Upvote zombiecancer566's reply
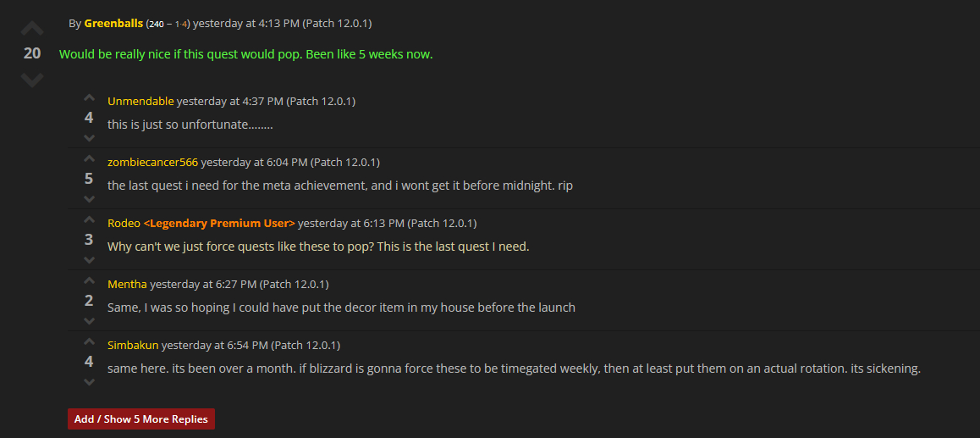Image resolution: width=980 pixels, height=438 pixels. point(89,159)
